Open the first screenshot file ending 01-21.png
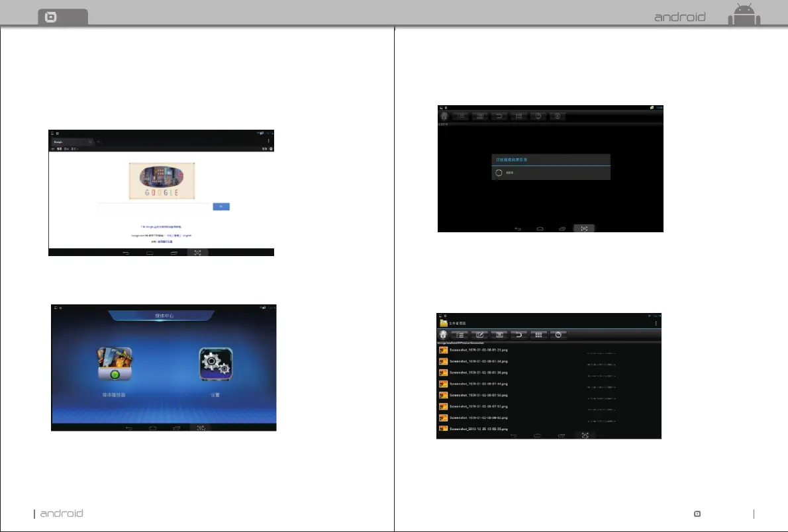788x532 pixels. (x=478, y=350)
